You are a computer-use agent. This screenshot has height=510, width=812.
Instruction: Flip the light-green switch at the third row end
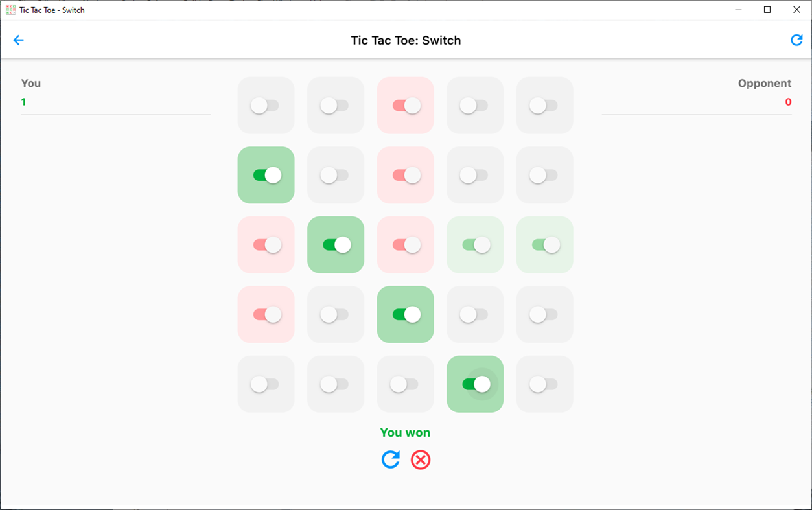click(544, 245)
